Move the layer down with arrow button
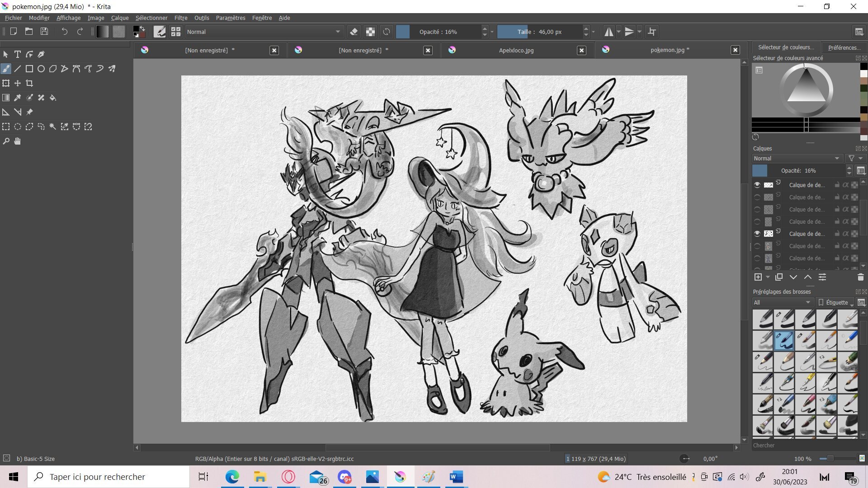 [793, 277]
